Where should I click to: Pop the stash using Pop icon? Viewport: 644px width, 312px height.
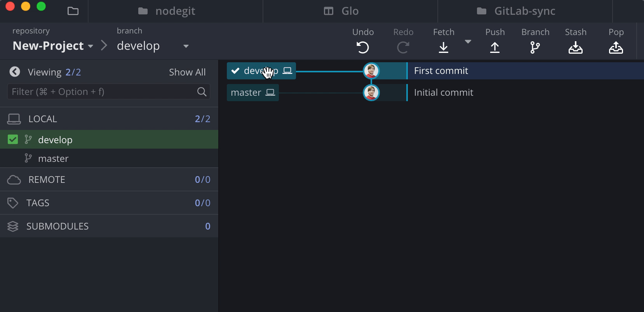(x=616, y=47)
